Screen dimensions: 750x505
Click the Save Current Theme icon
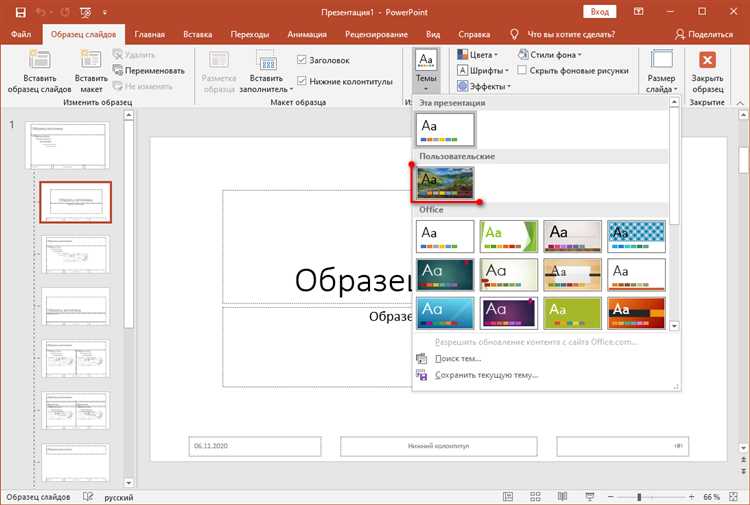(421, 375)
